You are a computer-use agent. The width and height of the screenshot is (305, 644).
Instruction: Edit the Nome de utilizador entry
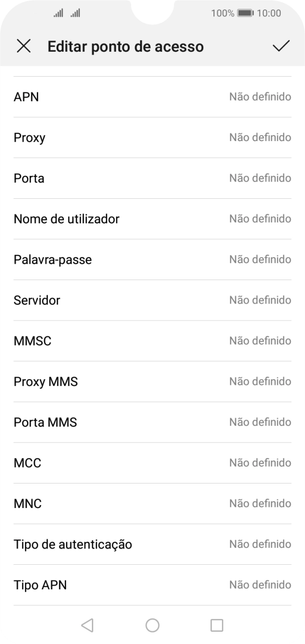[152, 219]
